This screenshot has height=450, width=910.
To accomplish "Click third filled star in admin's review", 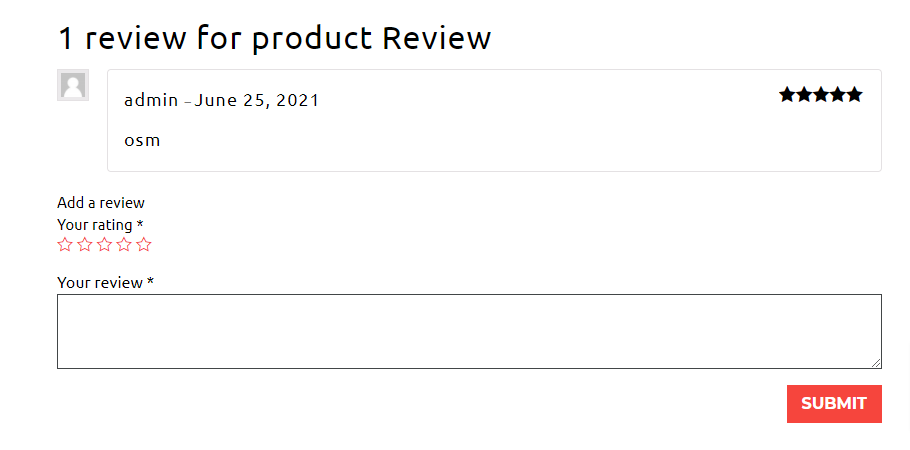I will (x=821, y=95).
